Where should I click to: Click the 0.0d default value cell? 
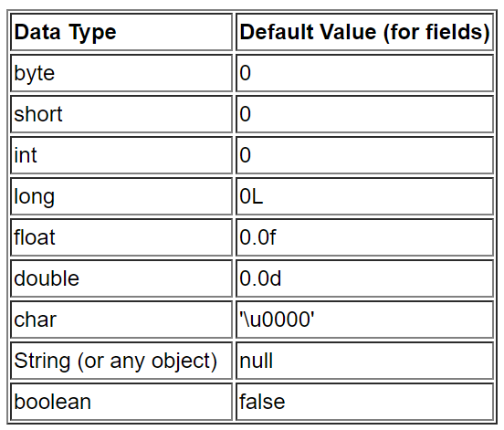tap(365, 279)
